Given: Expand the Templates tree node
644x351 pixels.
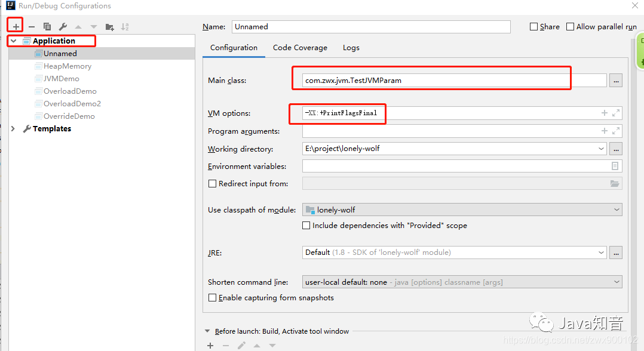Looking at the screenshot, I should click(x=13, y=128).
